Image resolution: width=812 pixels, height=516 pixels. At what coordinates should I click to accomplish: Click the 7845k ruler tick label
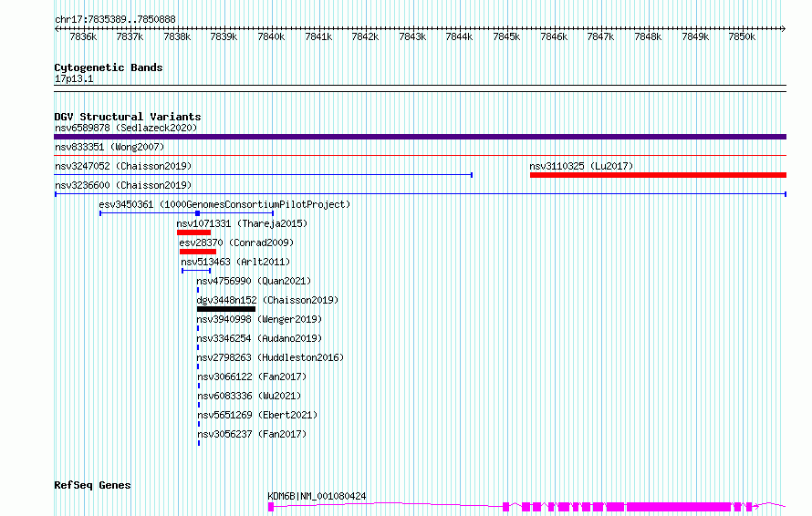[x=506, y=36]
